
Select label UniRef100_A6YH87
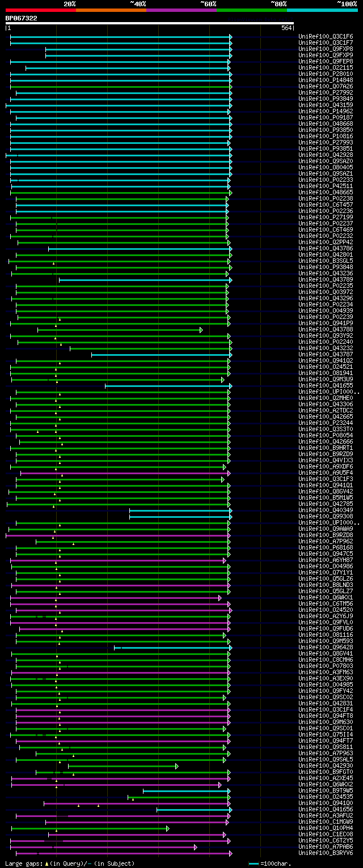pos(326,560)
